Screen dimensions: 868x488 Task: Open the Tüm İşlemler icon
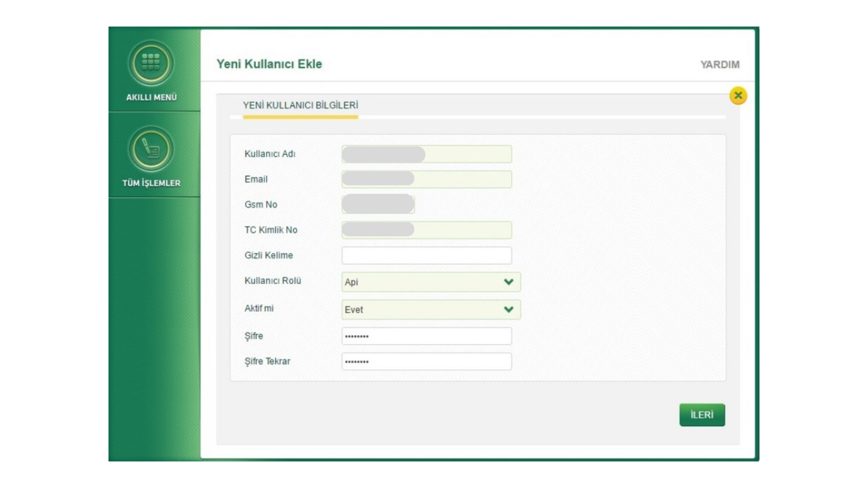click(x=151, y=149)
